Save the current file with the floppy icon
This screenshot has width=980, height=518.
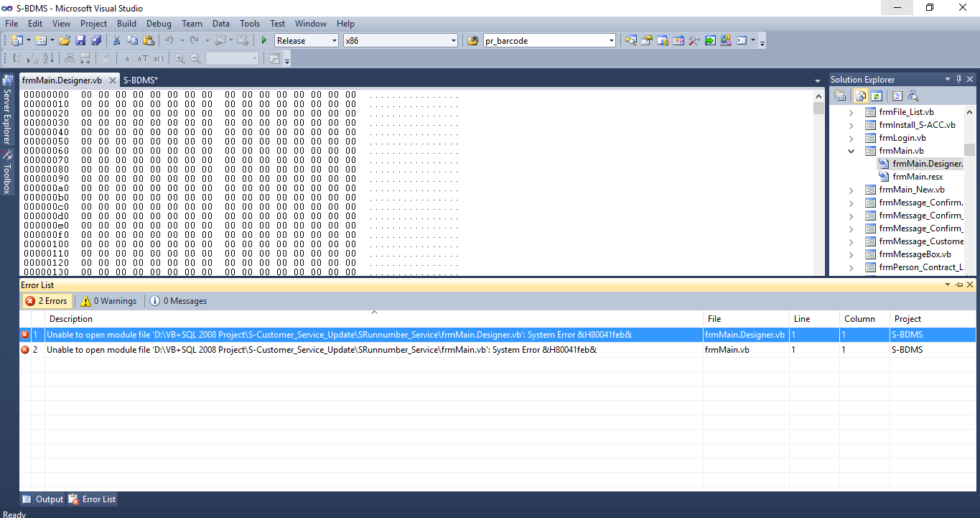click(x=80, y=40)
